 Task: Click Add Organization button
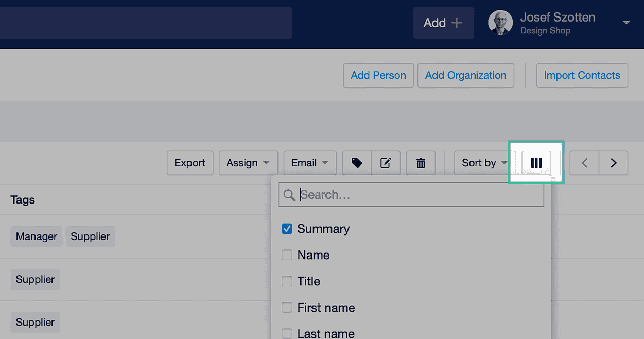465,75
